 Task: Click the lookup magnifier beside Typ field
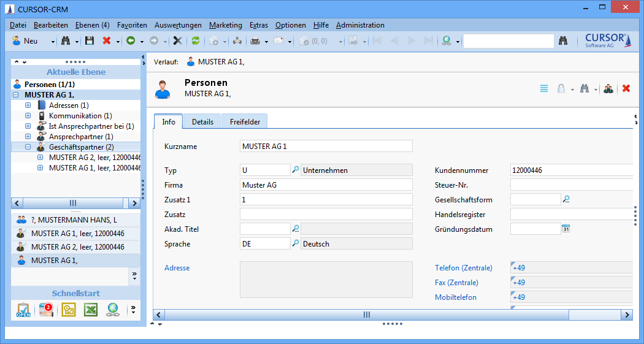[296, 170]
